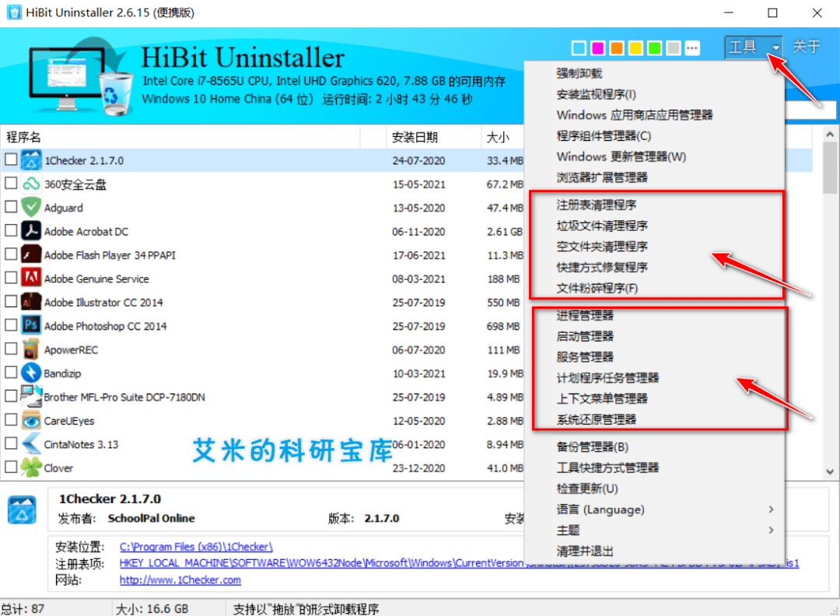Tick the checkbox for 360安全云盘
This screenshot has height=616, width=840.
[x=11, y=184]
